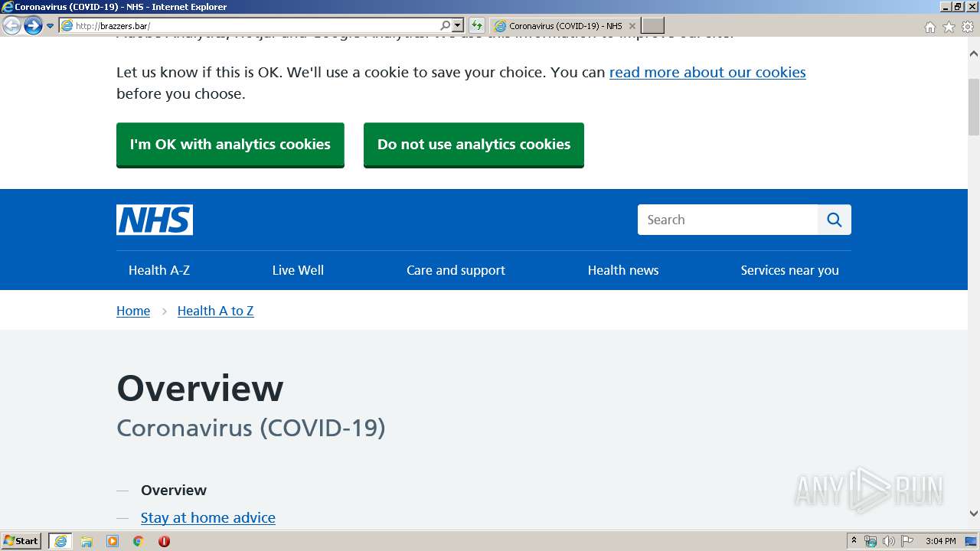Click the Overview heading text
The width and height of the screenshot is (980, 551).
[x=200, y=388]
